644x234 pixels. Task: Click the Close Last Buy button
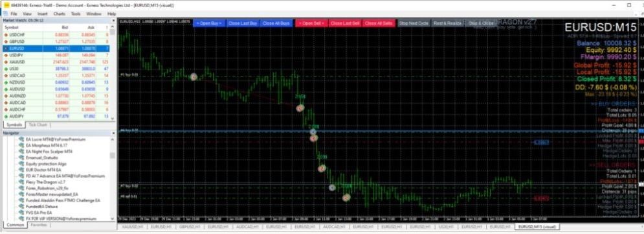242,23
